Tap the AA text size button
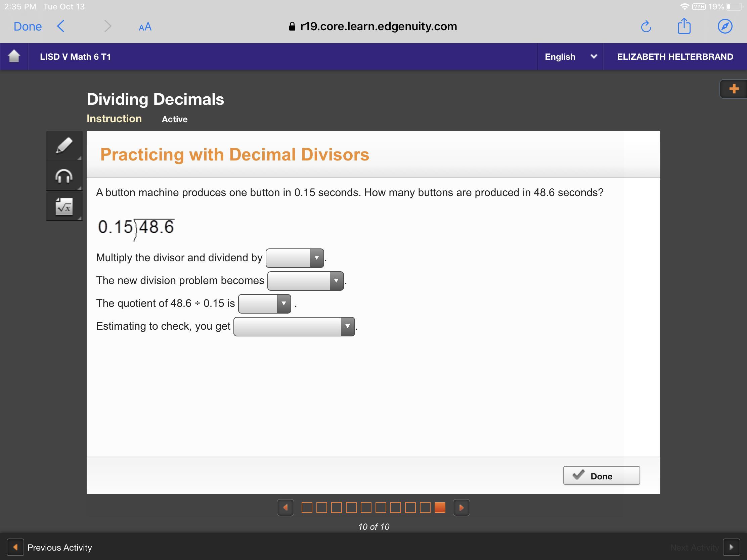This screenshot has height=560, width=747. pyautogui.click(x=145, y=27)
